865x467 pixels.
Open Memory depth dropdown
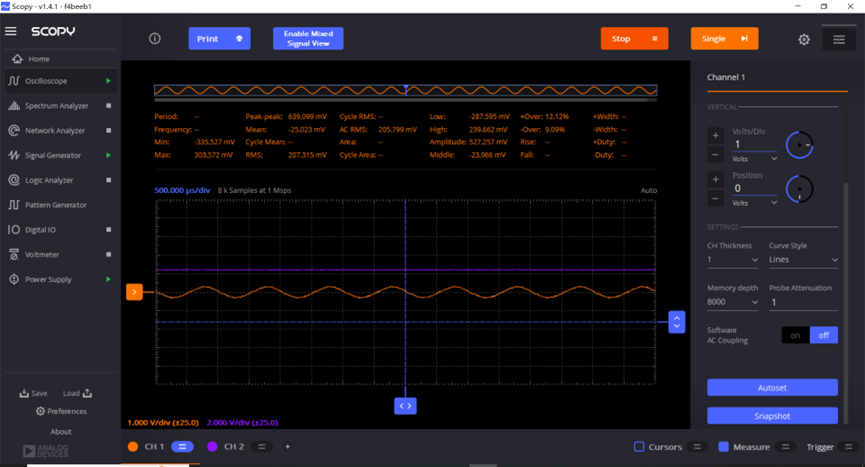click(x=733, y=302)
